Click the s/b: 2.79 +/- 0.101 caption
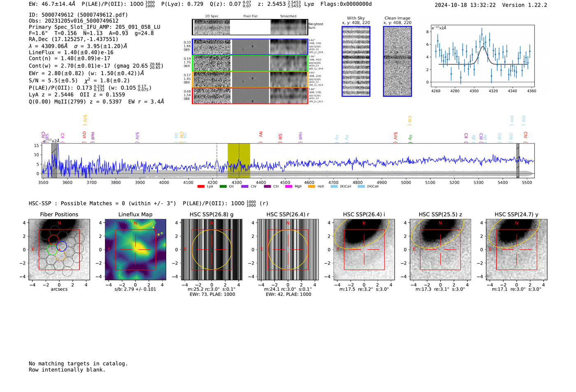Screen dimensions: 576x392 coord(135,289)
